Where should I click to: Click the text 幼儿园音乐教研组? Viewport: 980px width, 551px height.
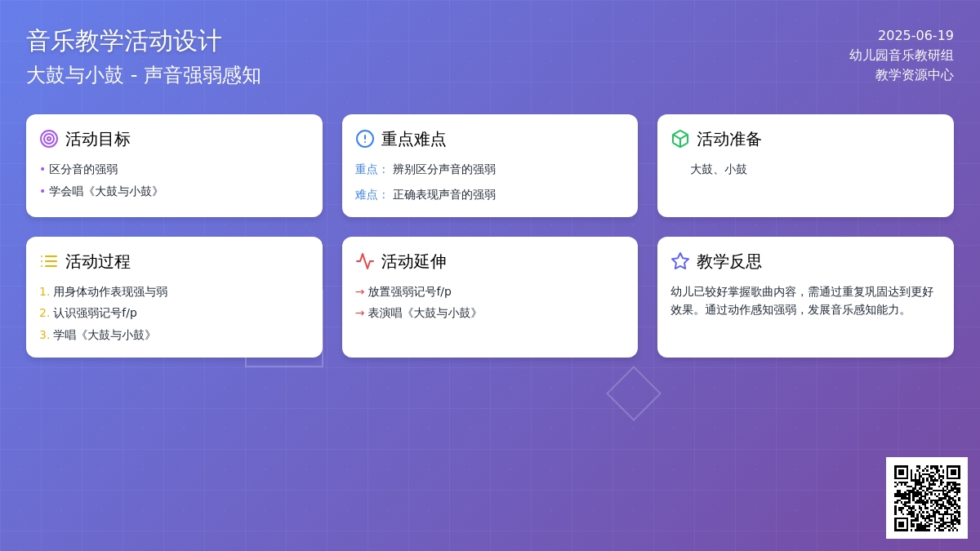(x=902, y=55)
